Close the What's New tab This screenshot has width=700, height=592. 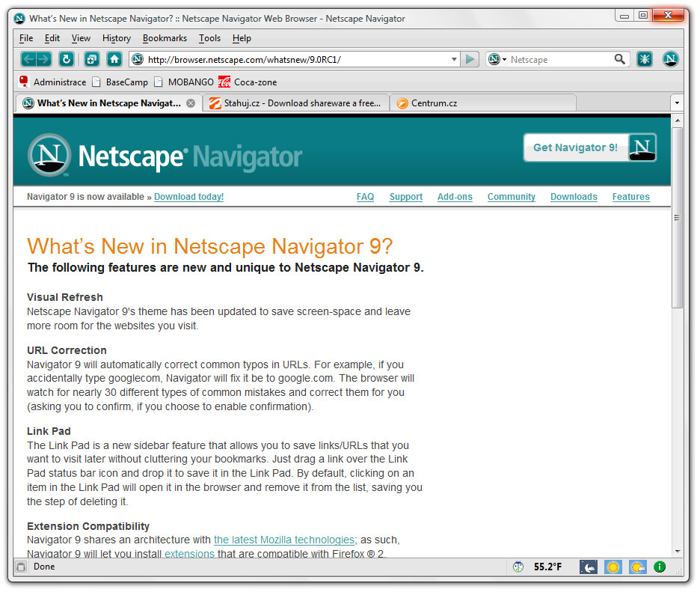pos(191,103)
